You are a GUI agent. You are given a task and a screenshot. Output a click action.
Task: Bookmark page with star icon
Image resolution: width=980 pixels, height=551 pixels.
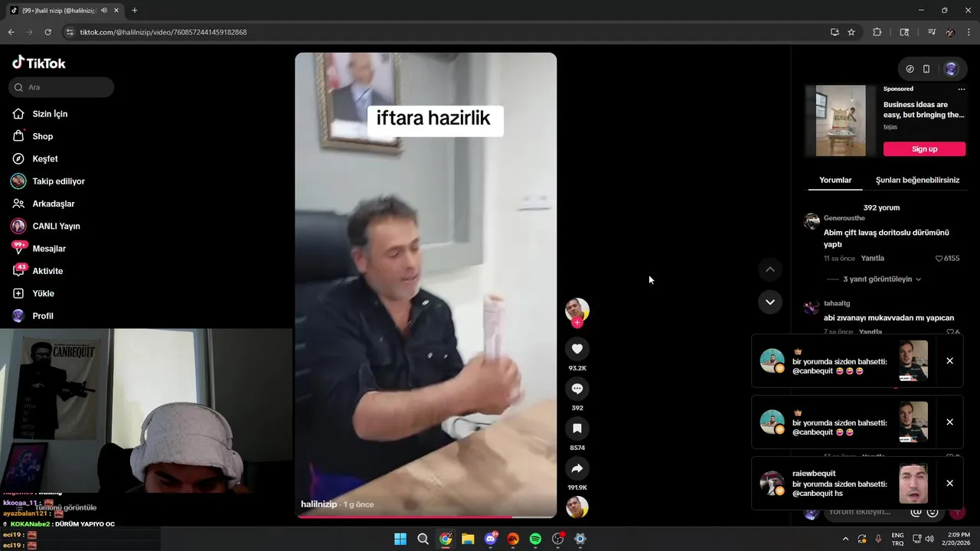click(x=851, y=32)
